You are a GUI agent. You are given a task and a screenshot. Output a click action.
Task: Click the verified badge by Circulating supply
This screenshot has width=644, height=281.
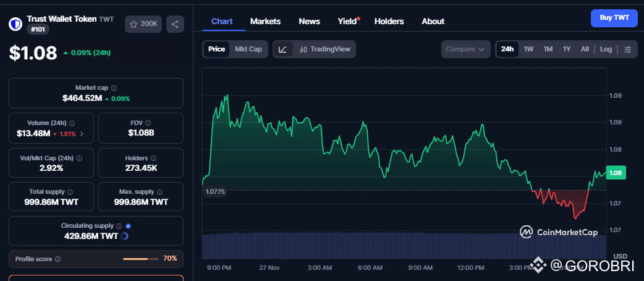click(x=128, y=227)
